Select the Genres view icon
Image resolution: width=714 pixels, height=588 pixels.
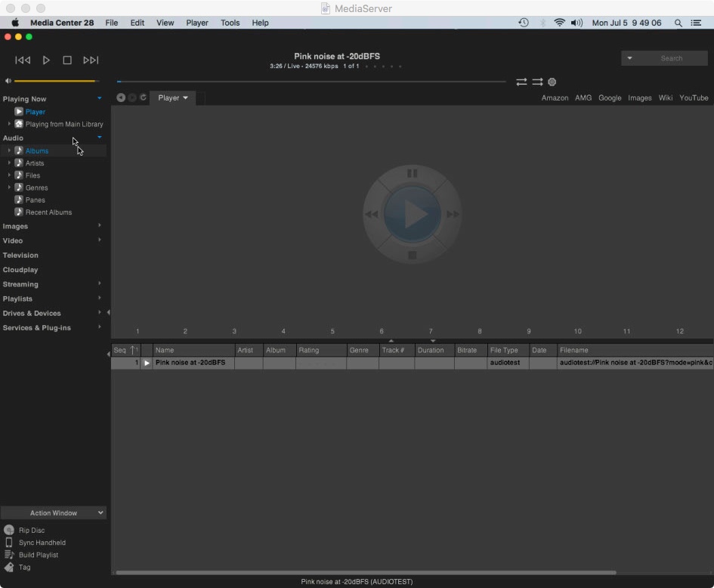point(19,187)
